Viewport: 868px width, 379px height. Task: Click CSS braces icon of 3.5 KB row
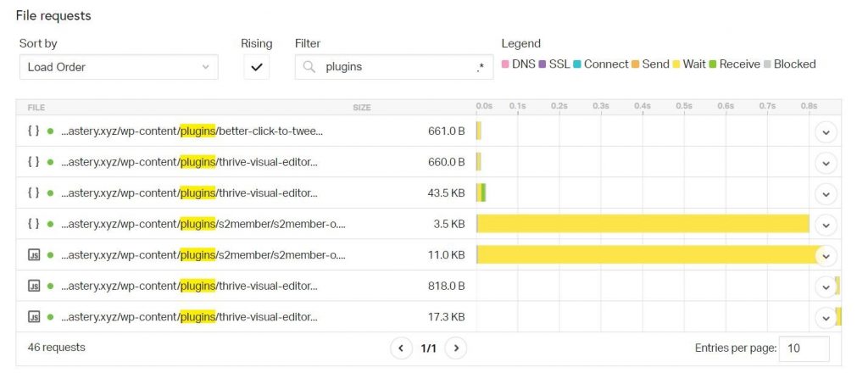tap(34, 225)
